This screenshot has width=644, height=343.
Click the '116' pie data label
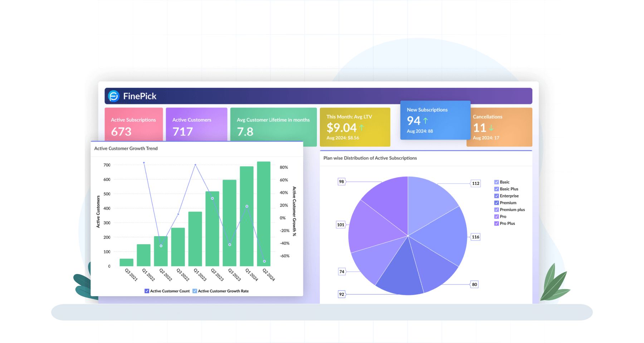coord(475,237)
